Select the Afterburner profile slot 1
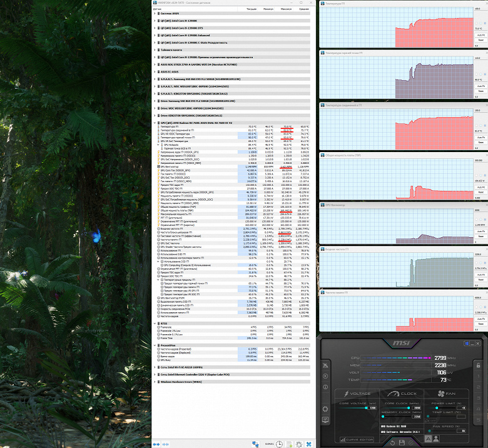The image size is (488, 448). 479,376
